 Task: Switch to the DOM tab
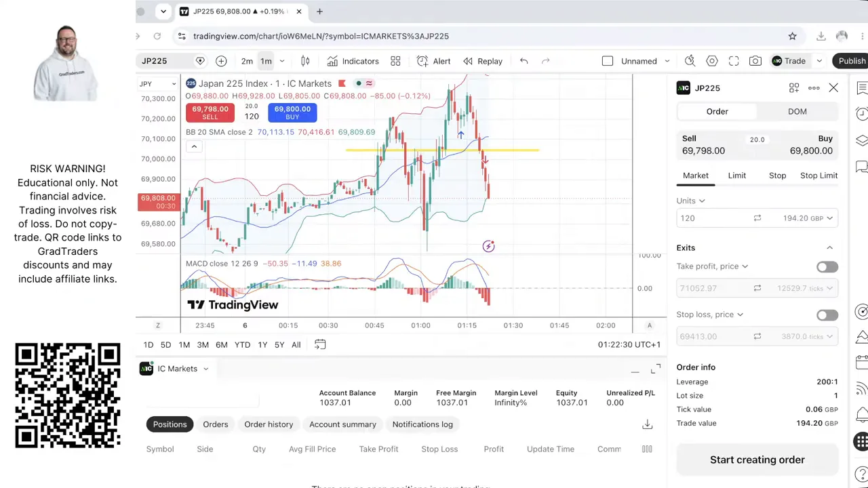(797, 112)
